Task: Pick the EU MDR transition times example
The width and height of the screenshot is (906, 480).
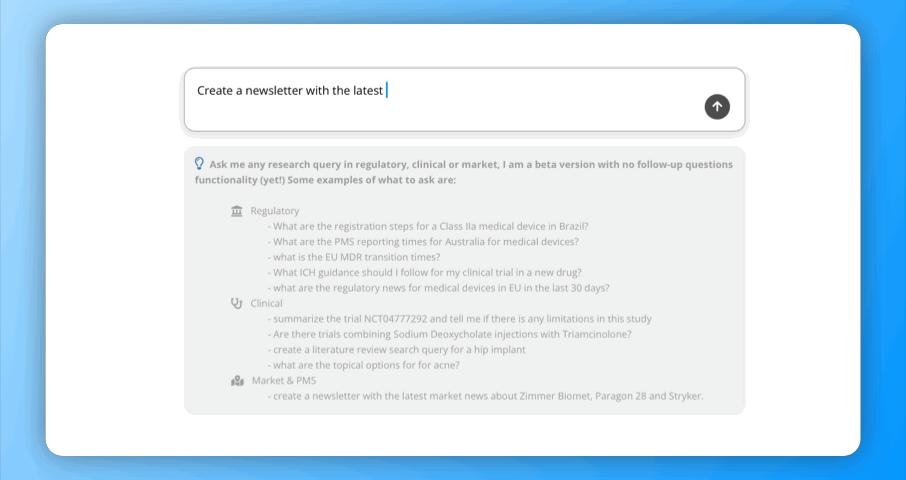Action: tap(354, 257)
